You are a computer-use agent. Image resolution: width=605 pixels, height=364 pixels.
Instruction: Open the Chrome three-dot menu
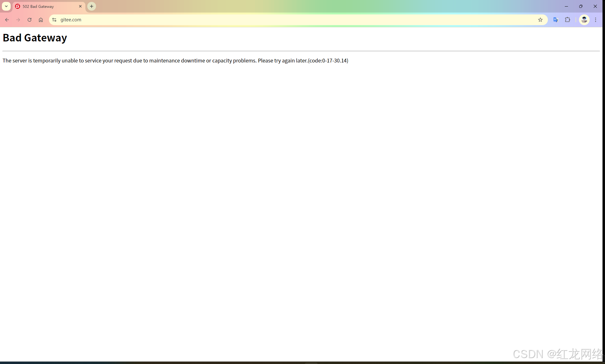pos(596,20)
